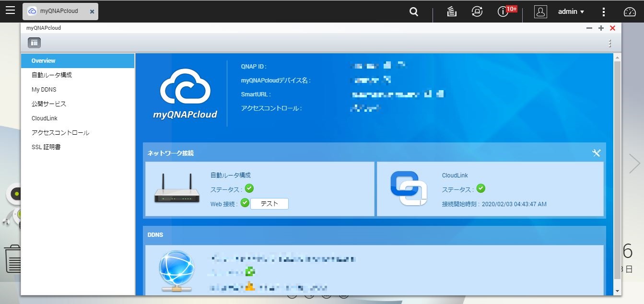
Task: Click the user profile icon
Action: [540, 12]
